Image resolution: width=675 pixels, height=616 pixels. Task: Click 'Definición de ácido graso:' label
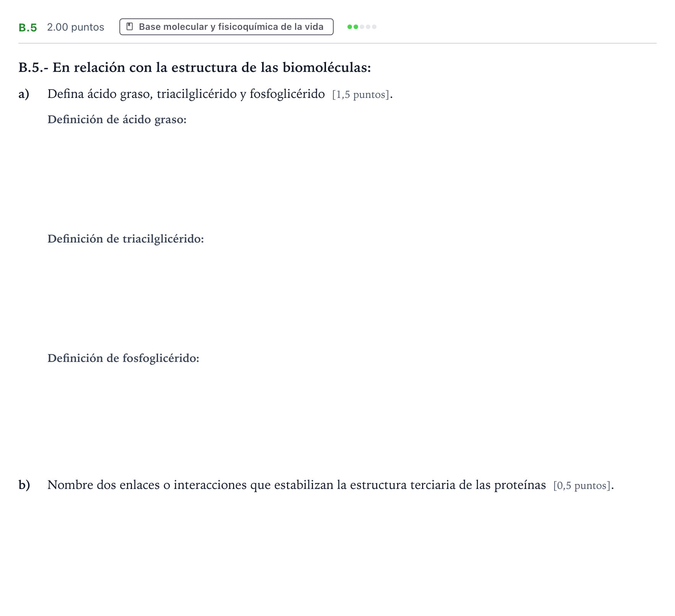pyautogui.click(x=117, y=120)
